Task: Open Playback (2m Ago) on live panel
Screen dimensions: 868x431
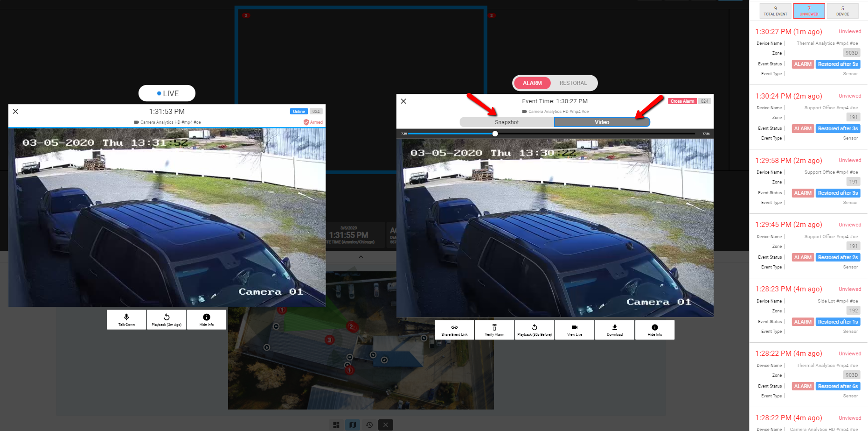Action: click(x=167, y=320)
